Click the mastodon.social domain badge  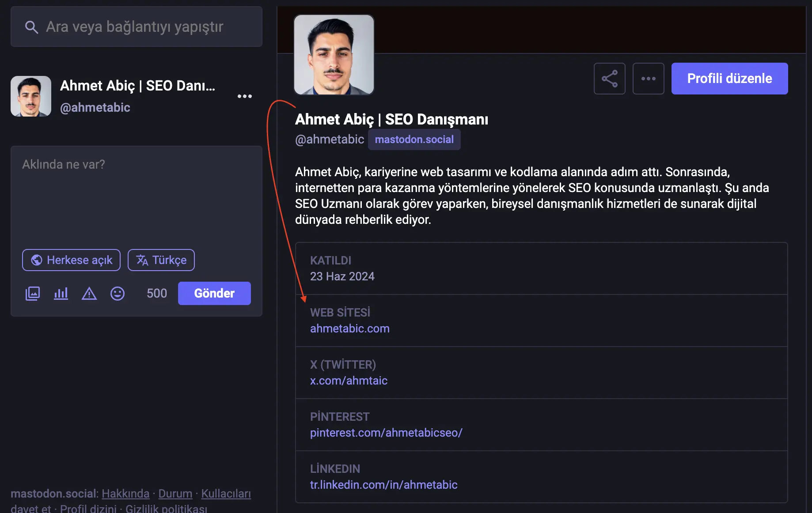click(x=414, y=140)
